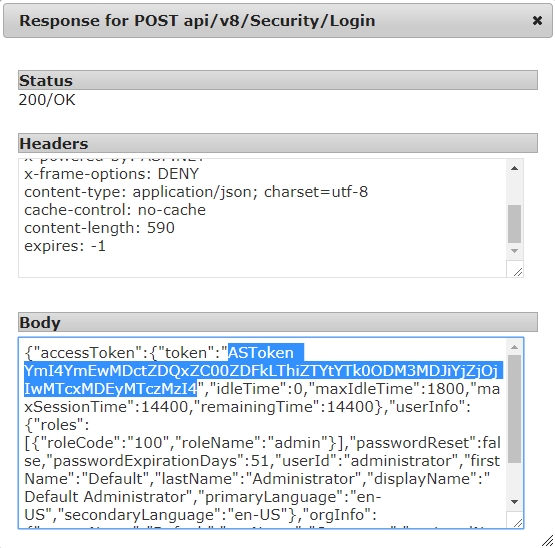
Task: Click the Body box vertical scrollbar thumb
Action: point(514,409)
